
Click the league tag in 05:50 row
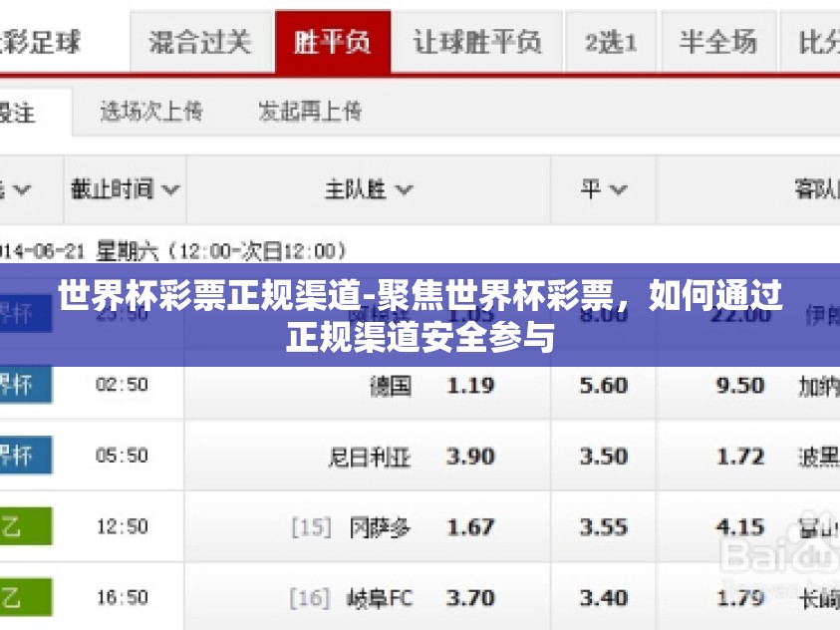pyautogui.click(x=26, y=456)
